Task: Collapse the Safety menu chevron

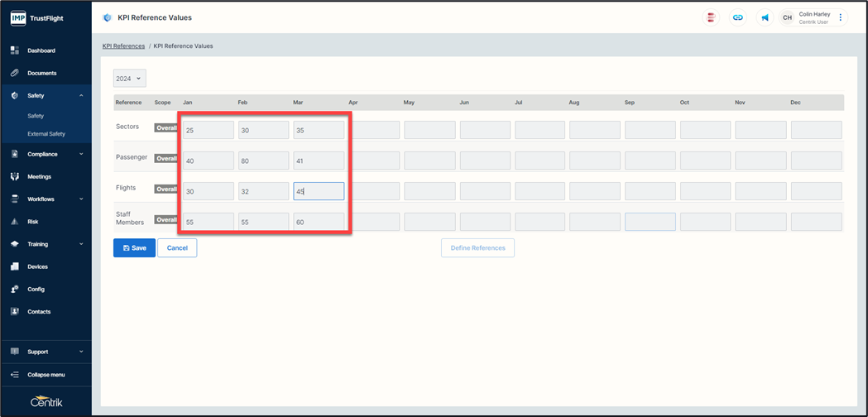Action: pos(81,95)
